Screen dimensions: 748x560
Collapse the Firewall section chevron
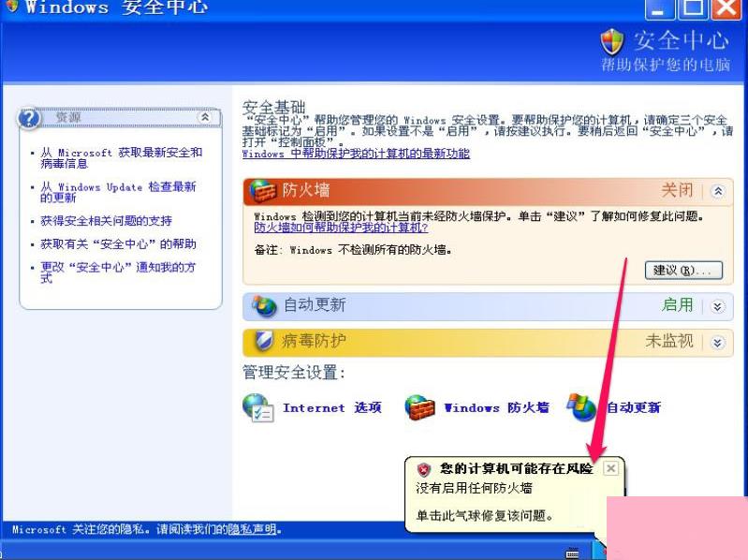(x=718, y=191)
